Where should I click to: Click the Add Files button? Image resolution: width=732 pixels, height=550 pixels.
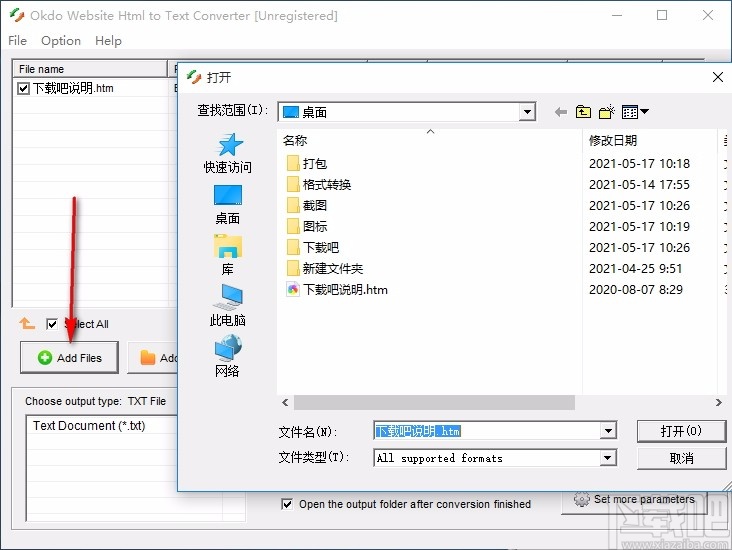69,358
